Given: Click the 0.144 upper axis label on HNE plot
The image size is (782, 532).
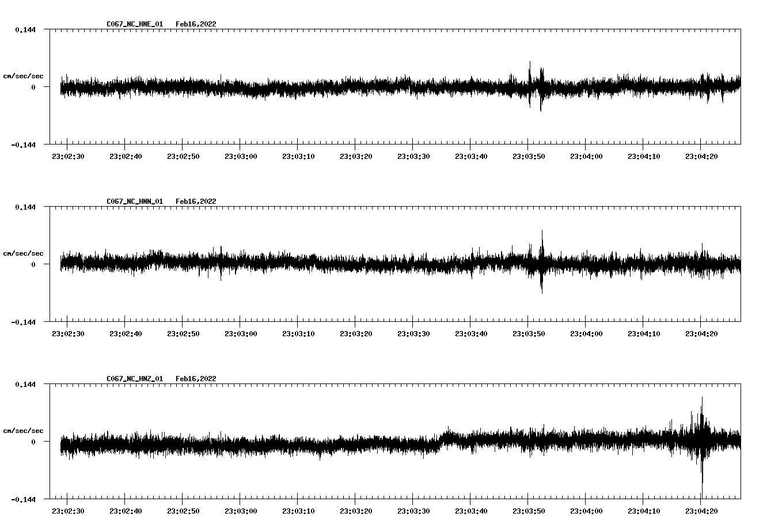Looking at the screenshot, I should 25,29.
